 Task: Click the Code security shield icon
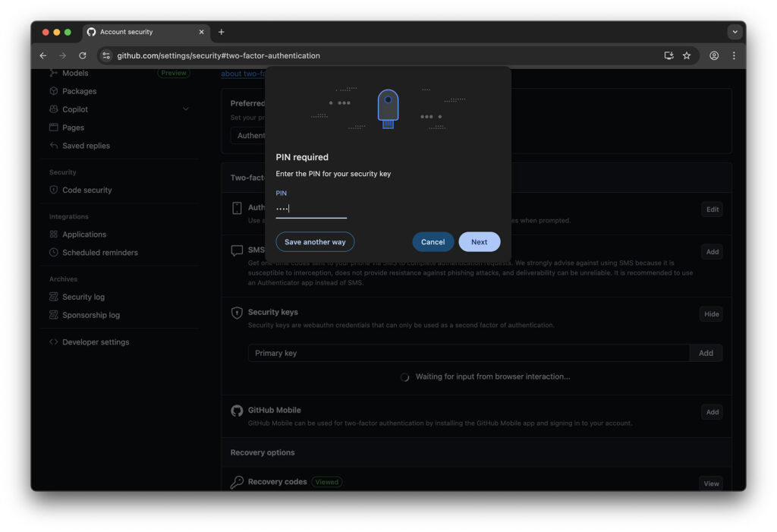click(54, 190)
